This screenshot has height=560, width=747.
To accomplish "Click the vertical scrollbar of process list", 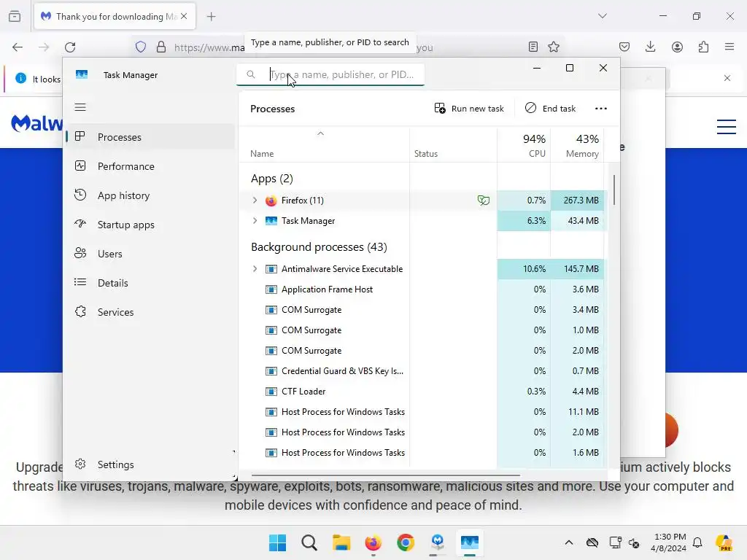I will tap(614, 190).
